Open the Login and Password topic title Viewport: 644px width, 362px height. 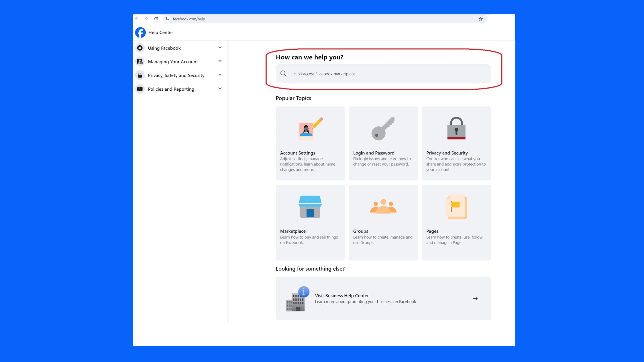coord(374,153)
